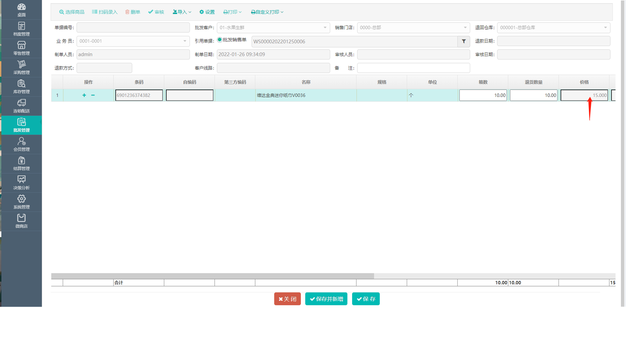628x364 pixels.
Task: Open 库存管理 in the sidebar
Action: pyautogui.click(x=21, y=87)
